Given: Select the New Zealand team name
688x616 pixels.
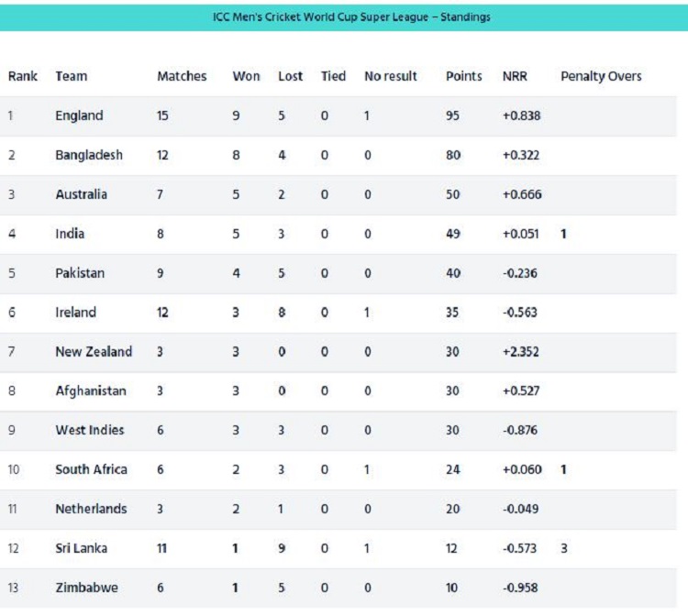Looking at the screenshot, I should point(94,352).
